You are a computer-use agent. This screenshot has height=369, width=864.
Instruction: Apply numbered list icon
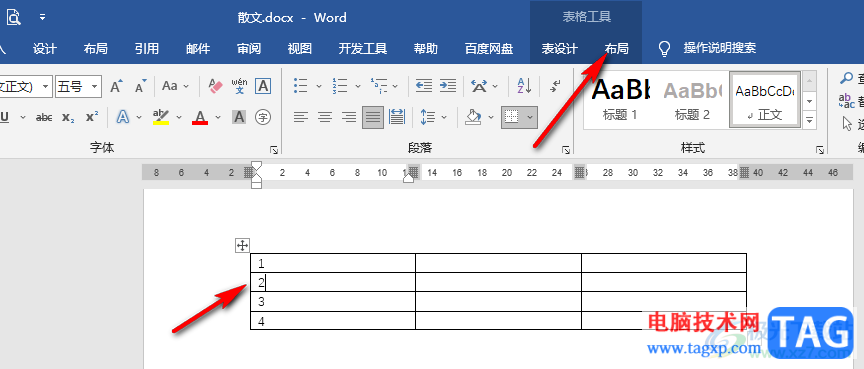coord(339,86)
